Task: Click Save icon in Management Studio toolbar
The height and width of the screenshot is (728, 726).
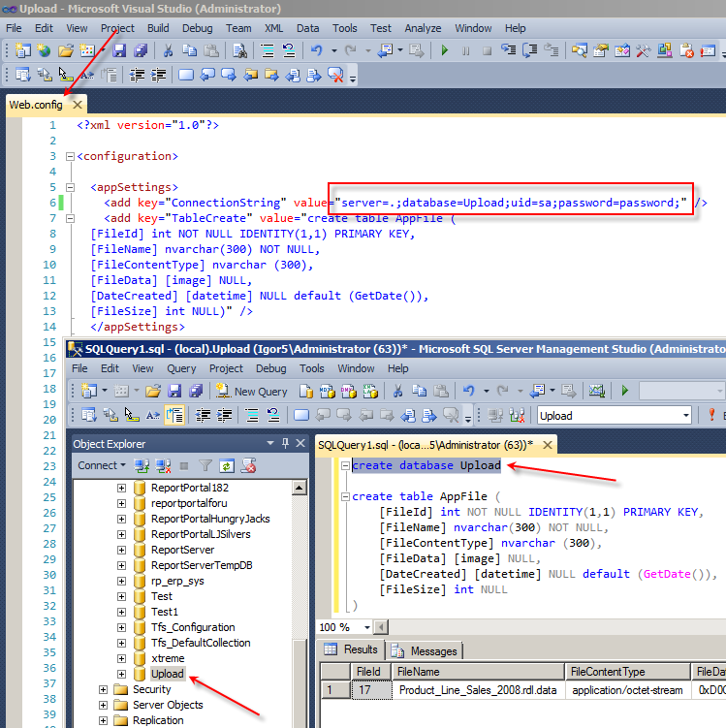Action: (174, 392)
